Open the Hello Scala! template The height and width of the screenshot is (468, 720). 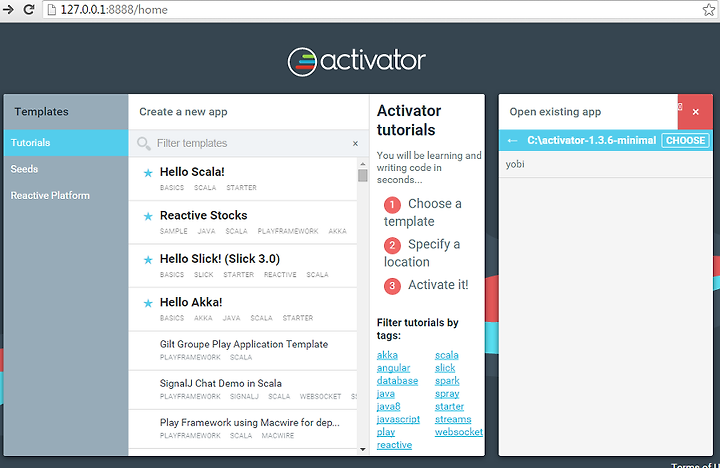point(243,179)
